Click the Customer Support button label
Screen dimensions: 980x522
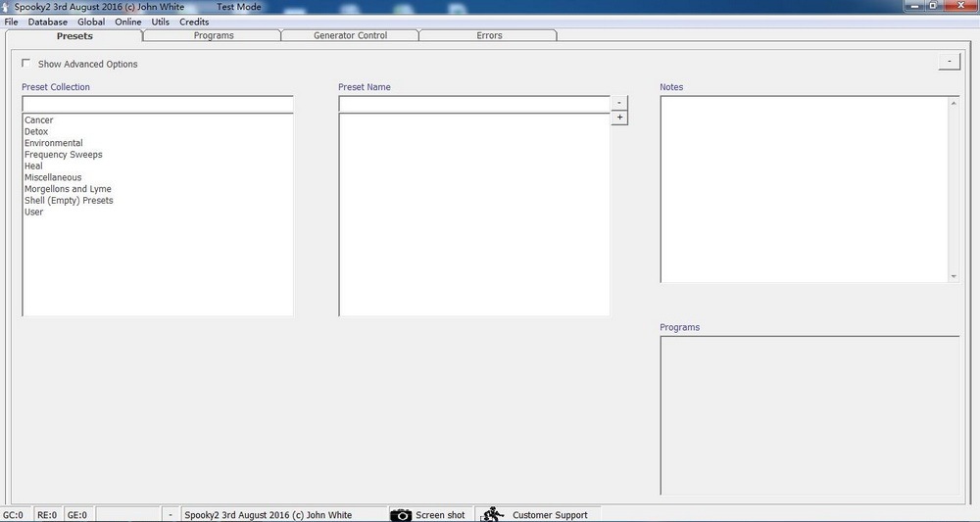(550, 515)
